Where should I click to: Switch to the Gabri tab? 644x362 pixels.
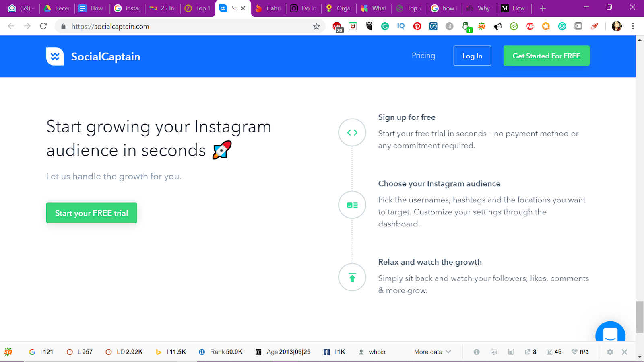pos(268,8)
